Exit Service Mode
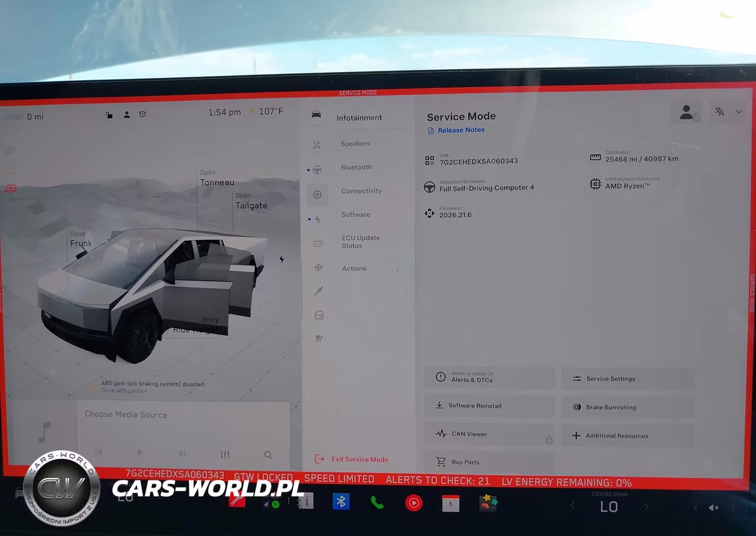 point(352,459)
